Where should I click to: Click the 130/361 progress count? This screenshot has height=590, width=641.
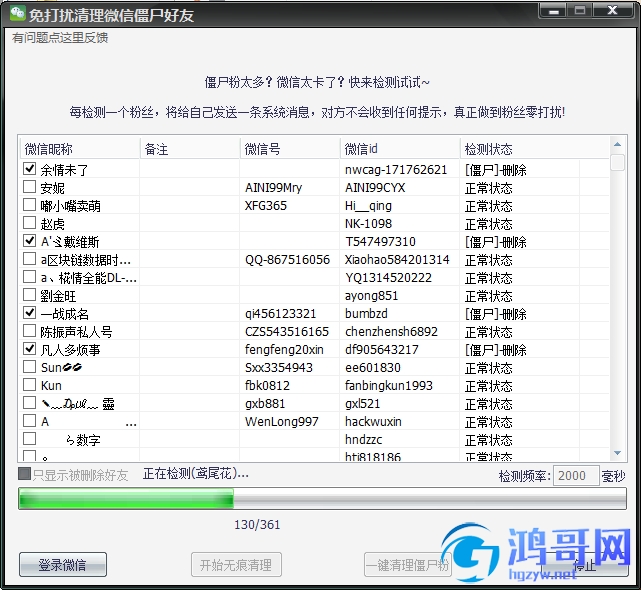pos(257,525)
